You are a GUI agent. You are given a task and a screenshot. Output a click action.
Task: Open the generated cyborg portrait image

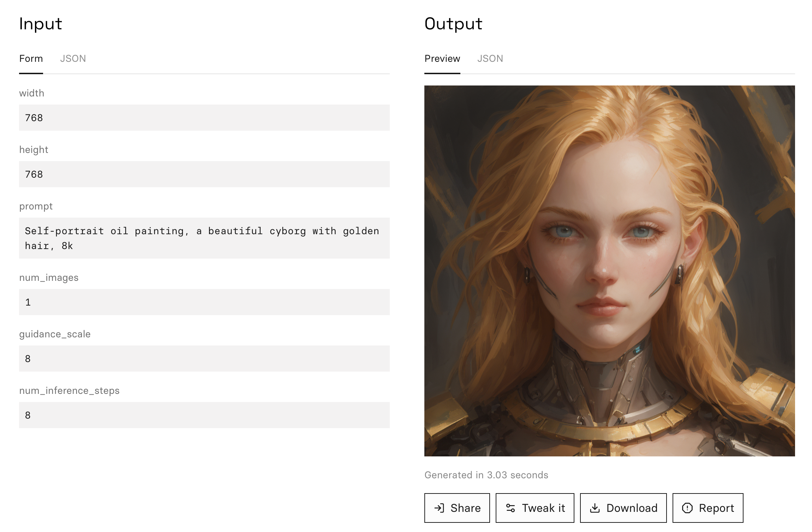(609, 271)
